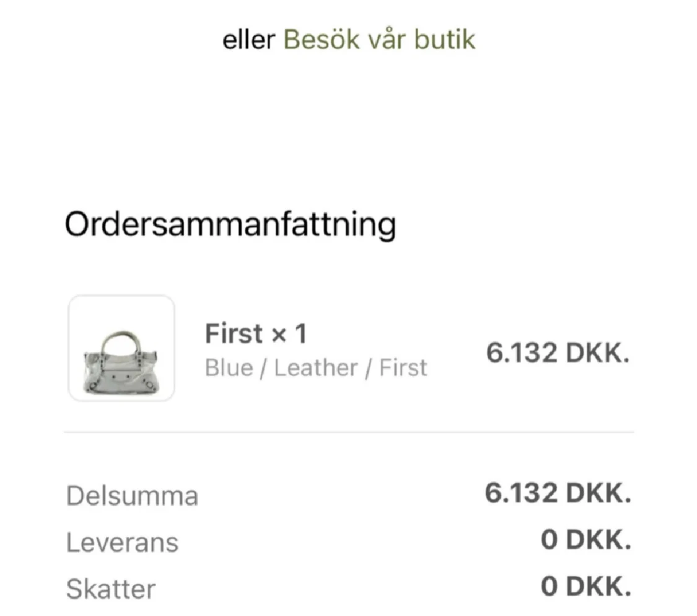The width and height of the screenshot is (697, 616).
Task: Click the Blue / Leather / First variant text
Action: click(316, 368)
